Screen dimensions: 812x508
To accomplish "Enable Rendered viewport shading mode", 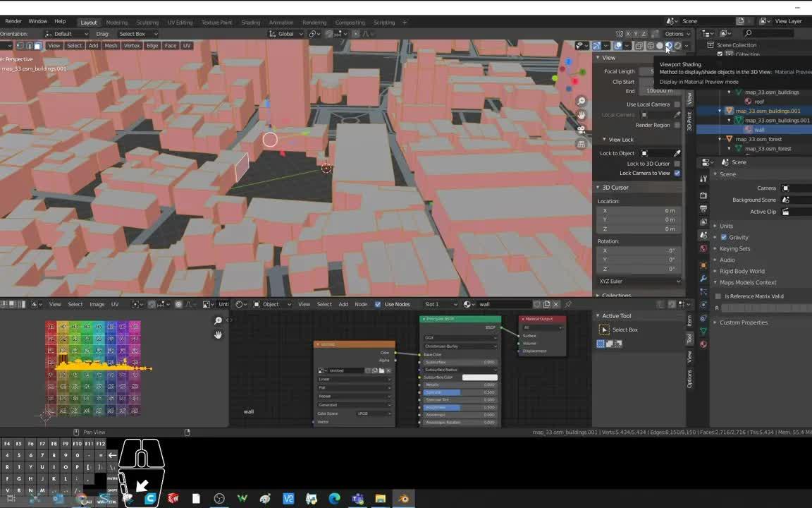I will [678, 46].
